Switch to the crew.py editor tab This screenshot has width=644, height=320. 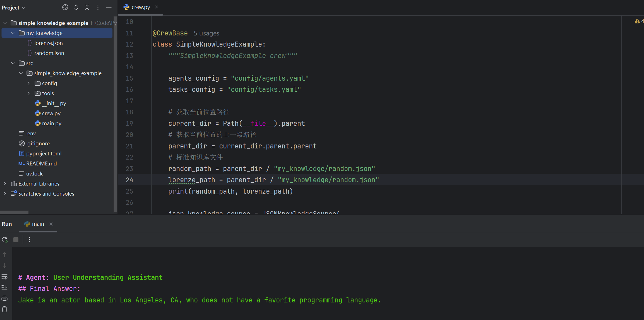(x=140, y=7)
